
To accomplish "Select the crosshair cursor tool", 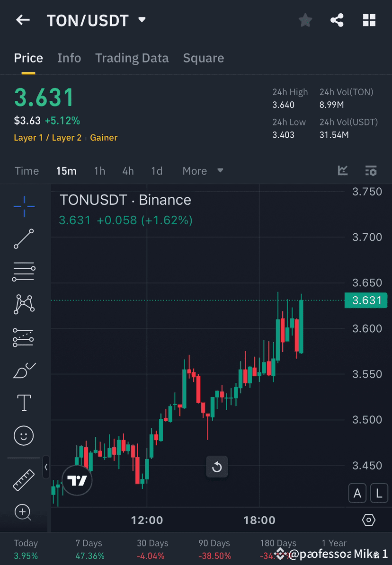I will click(x=24, y=206).
